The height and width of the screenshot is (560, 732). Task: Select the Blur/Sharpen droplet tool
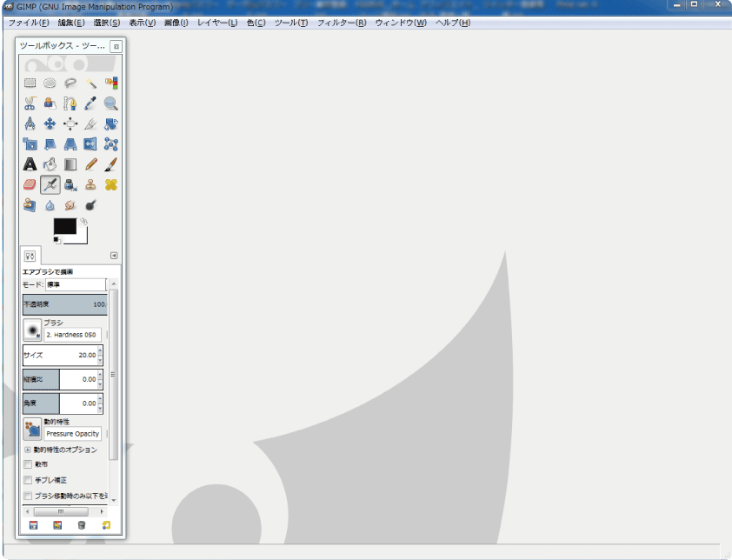coord(50,205)
